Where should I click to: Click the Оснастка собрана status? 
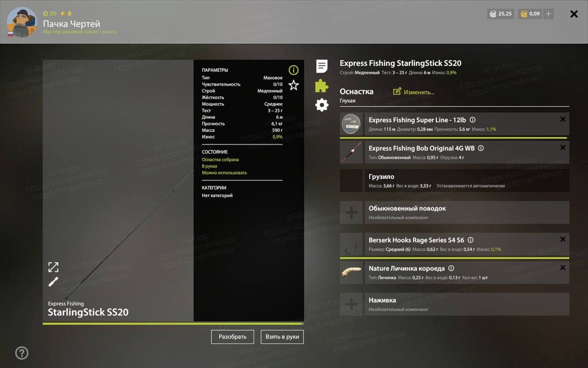[x=220, y=160]
